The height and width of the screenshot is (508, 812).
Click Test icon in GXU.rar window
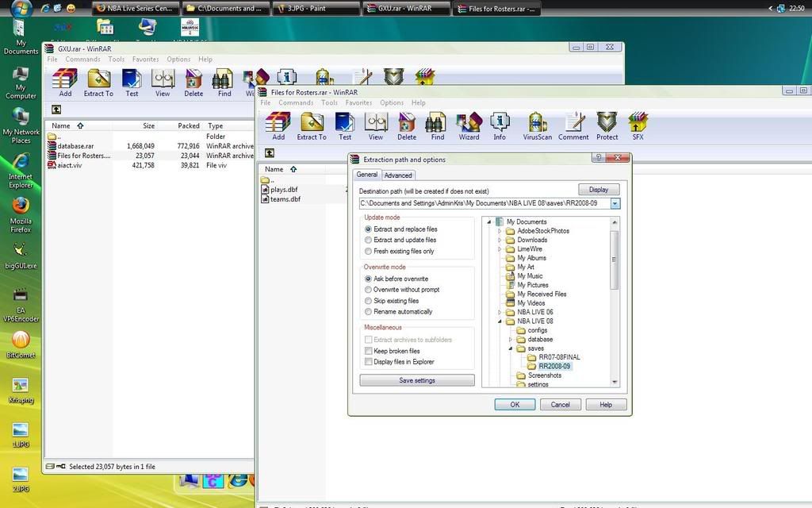click(x=132, y=83)
